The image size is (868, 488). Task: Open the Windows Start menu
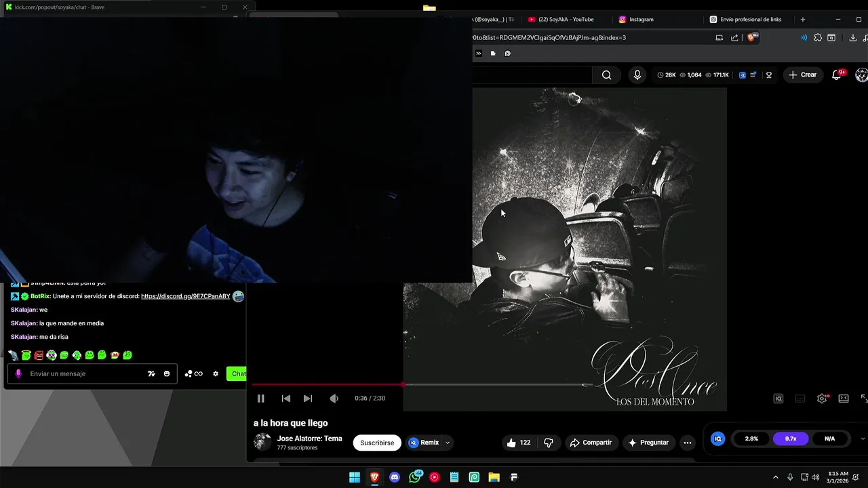pyautogui.click(x=355, y=477)
